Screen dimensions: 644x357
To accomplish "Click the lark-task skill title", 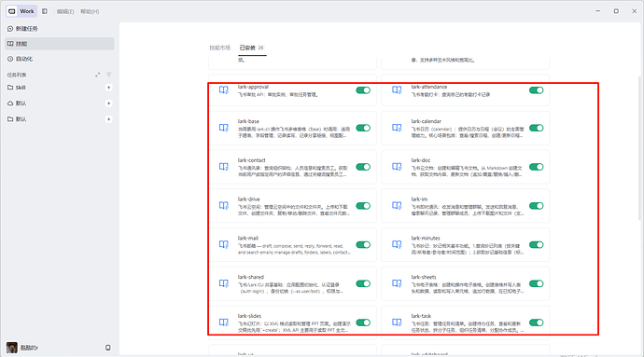I will click(x=421, y=316).
